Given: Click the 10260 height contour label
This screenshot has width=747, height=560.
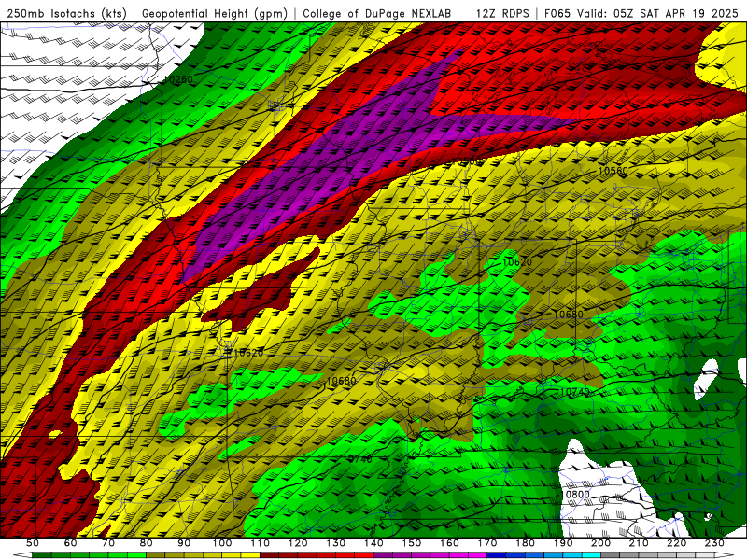Looking at the screenshot, I should tap(177, 79).
